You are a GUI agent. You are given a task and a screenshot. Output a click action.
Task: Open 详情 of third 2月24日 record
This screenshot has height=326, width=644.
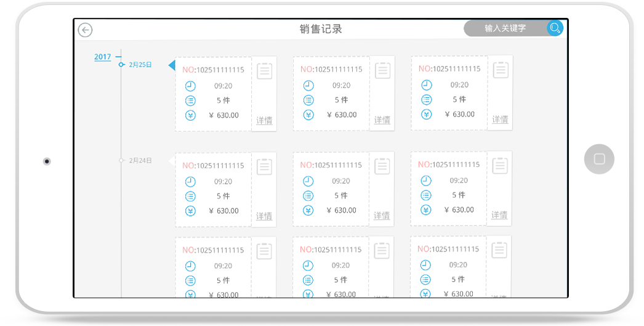click(x=499, y=215)
